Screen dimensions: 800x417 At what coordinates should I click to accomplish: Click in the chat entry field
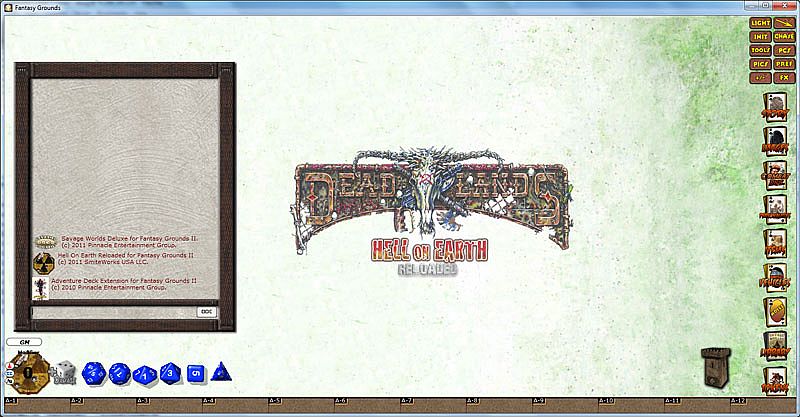pyautogui.click(x=114, y=312)
